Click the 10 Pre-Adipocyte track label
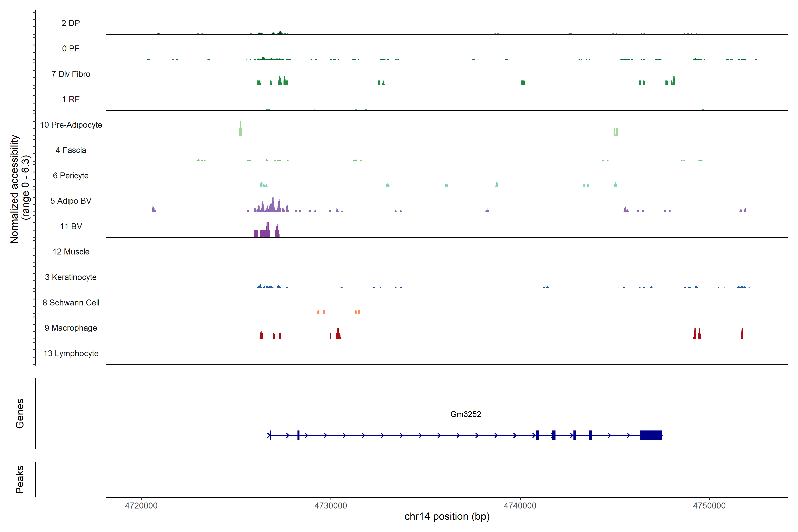This screenshot has width=798, height=532. tap(71, 125)
